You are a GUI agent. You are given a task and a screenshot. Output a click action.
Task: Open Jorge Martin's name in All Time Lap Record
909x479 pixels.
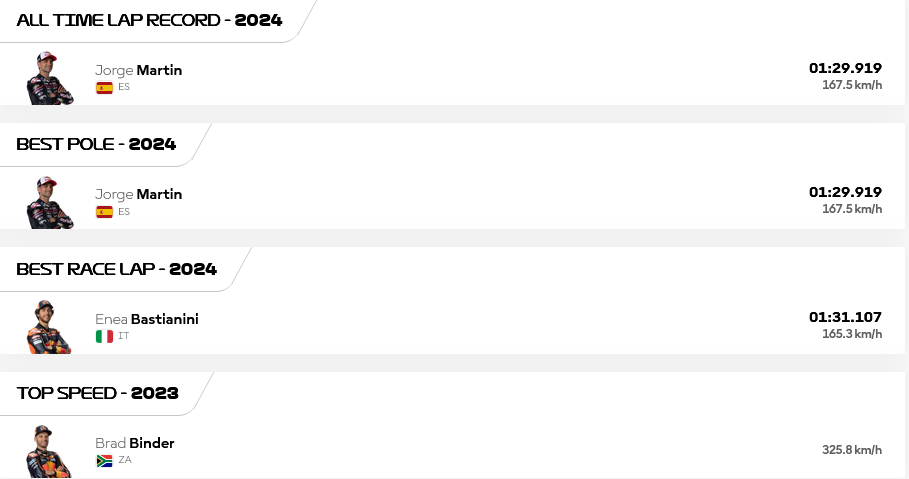[x=139, y=70]
